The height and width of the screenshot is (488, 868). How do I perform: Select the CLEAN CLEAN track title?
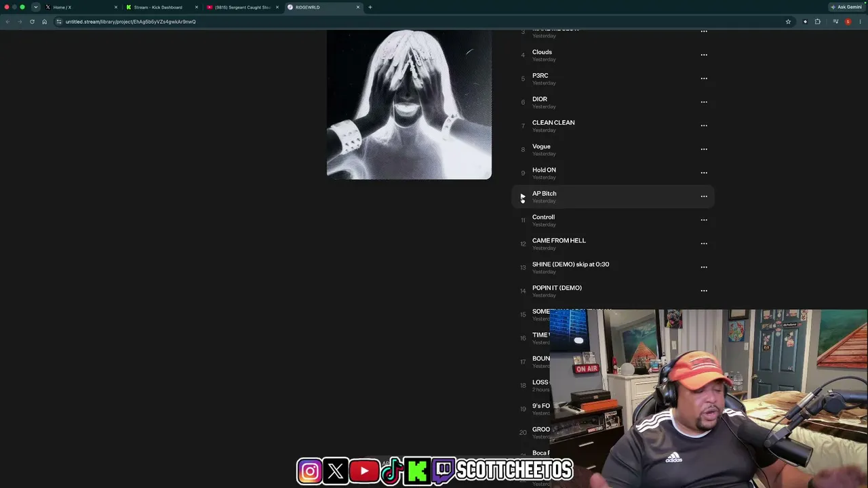tap(553, 123)
